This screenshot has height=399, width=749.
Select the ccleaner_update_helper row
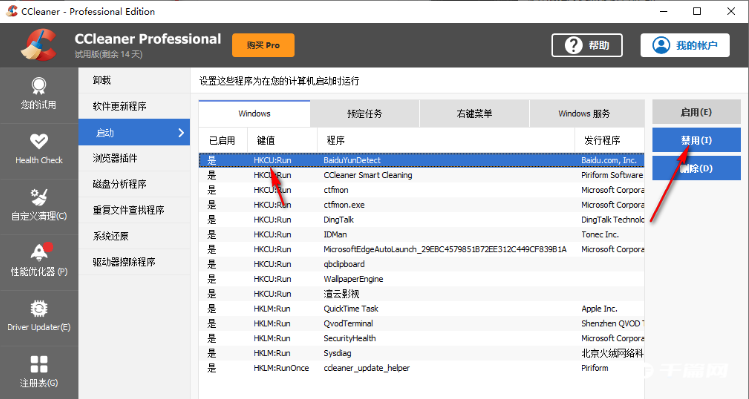pyautogui.click(x=421, y=368)
